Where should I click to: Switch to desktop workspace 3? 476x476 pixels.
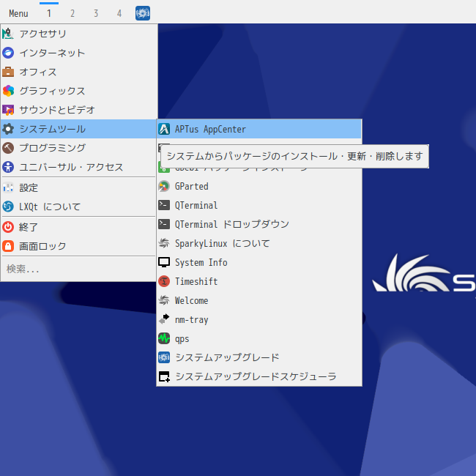pos(96,13)
